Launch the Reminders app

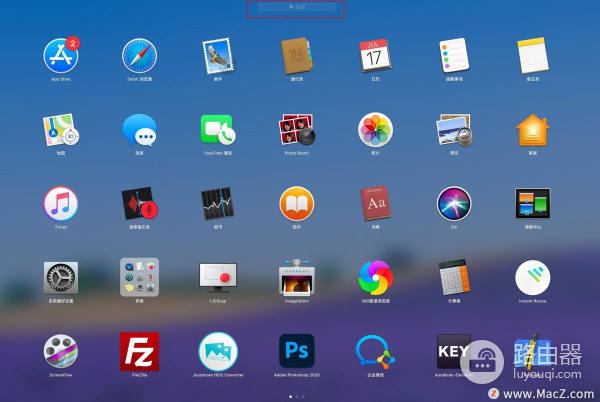click(x=454, y=55)
